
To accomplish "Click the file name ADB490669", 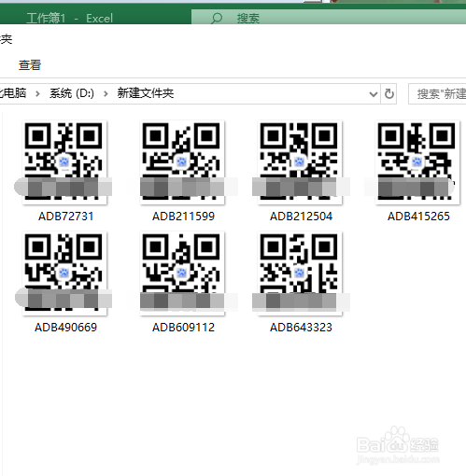I will click(x=65, y=328).
